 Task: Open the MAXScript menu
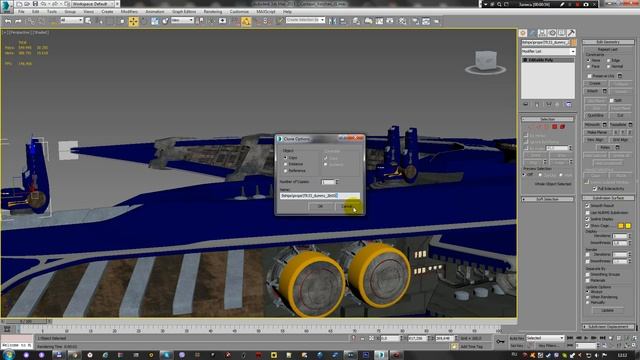(266, 12)
